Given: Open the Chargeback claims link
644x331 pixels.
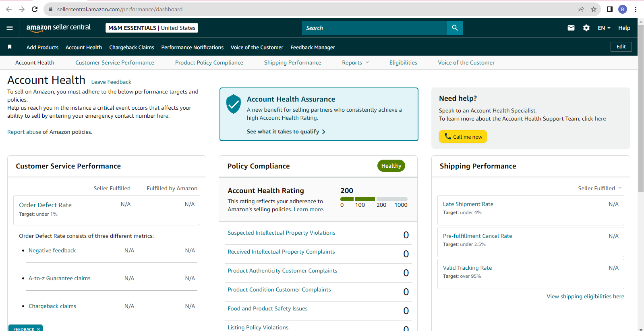Looking at the screenshot, I should click(52, 306).
